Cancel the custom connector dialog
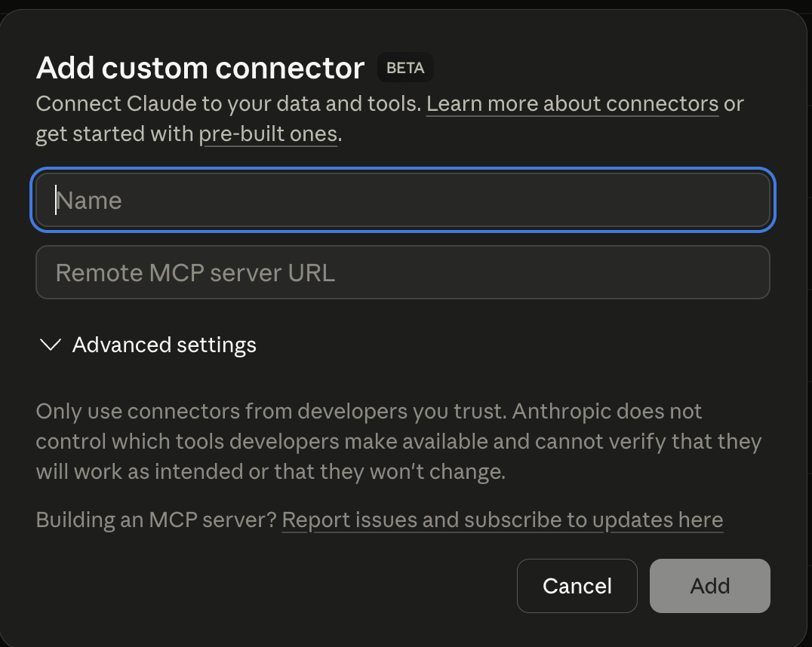The image size is (812, 647). [x=577, y=586]
